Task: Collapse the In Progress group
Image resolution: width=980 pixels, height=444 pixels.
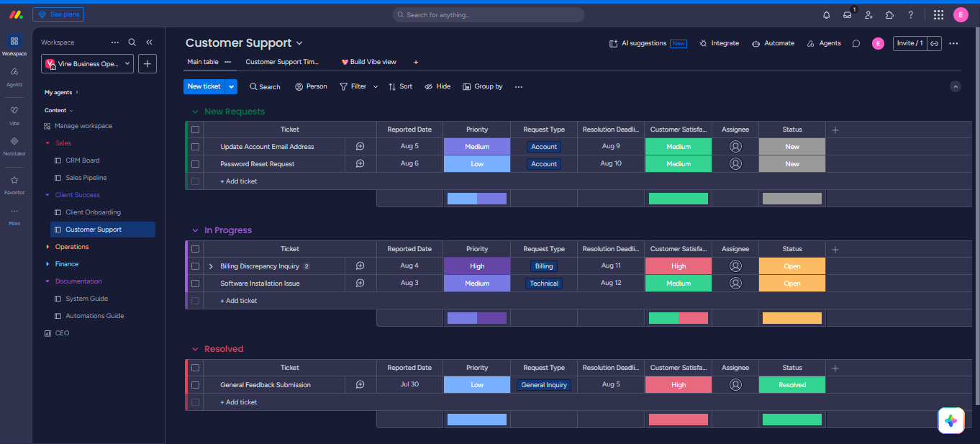Action: tap(195, 230)
